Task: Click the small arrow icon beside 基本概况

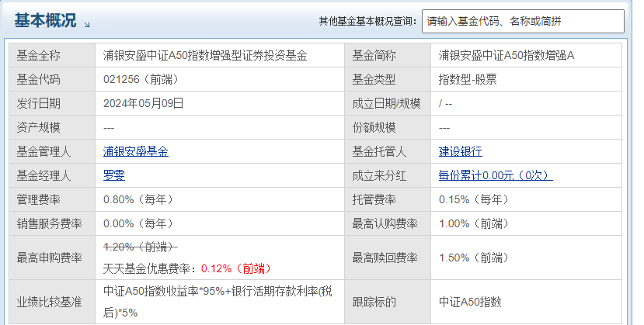Action: (87, 25)
